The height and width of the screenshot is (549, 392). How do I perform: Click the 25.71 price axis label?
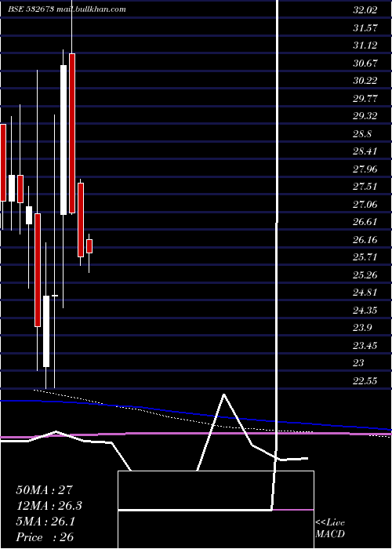tap(365, 257)
